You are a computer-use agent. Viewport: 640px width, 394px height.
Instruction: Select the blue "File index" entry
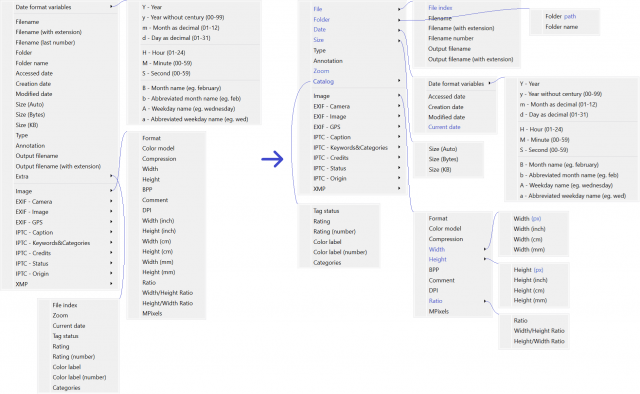(440, 8)
